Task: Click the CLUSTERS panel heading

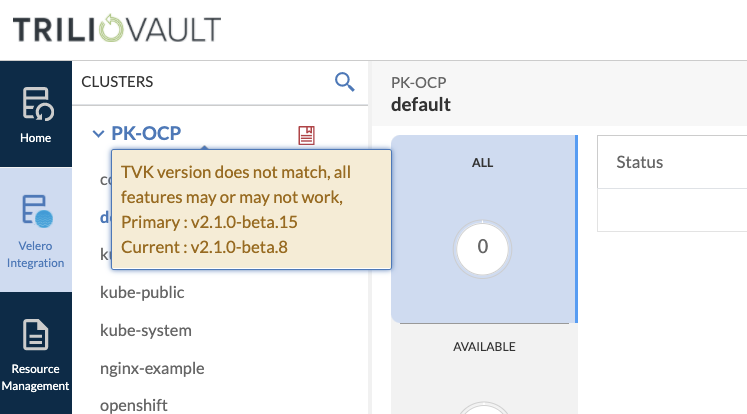Action: (x=117, y=82)
